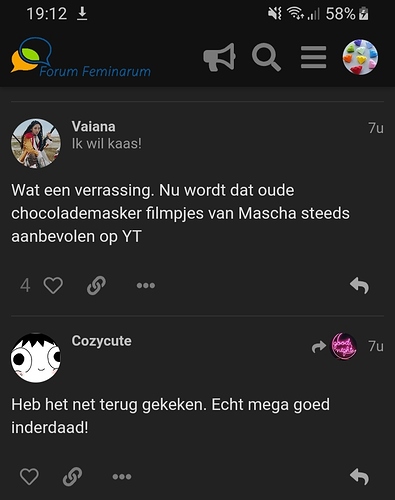Show the like count on Vaiana's post
Image resolution: width=395 pixels, height=500 pixels.
point(25,285)
